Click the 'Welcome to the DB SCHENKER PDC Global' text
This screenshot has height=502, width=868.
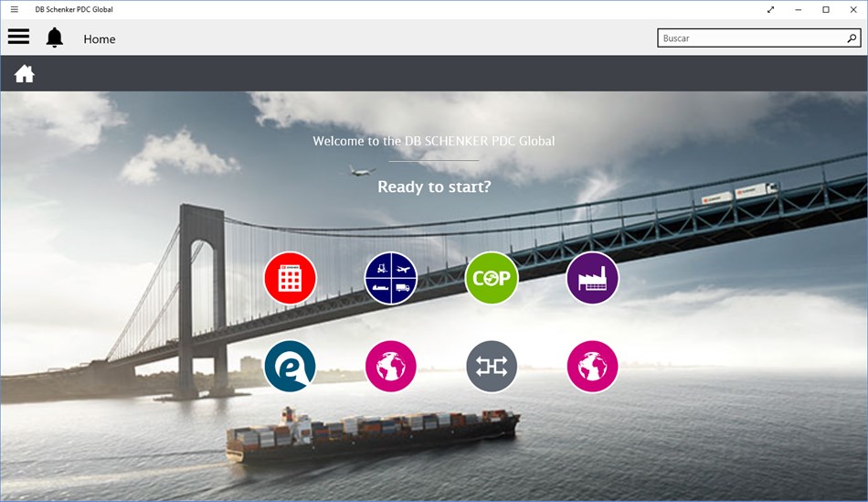click(x=433, y=141)
